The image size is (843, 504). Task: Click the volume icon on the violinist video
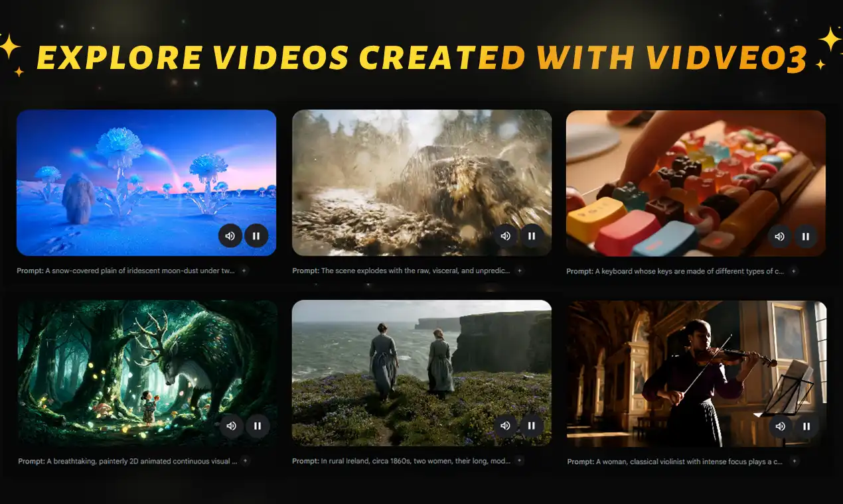781,426
